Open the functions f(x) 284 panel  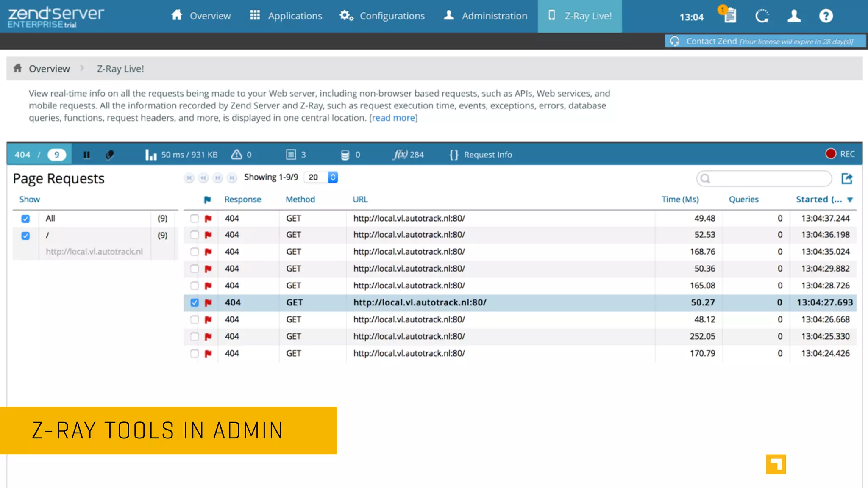pos(408,155)
